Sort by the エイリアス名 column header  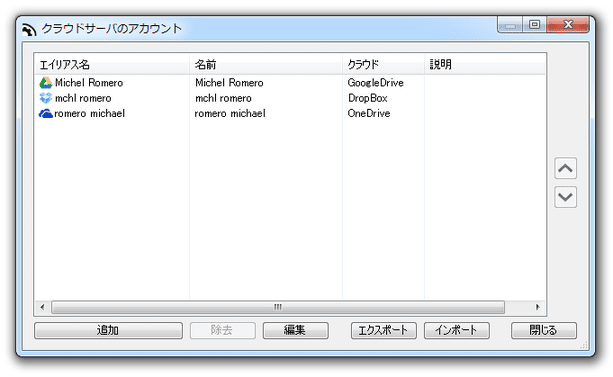(x=112, y=65)
